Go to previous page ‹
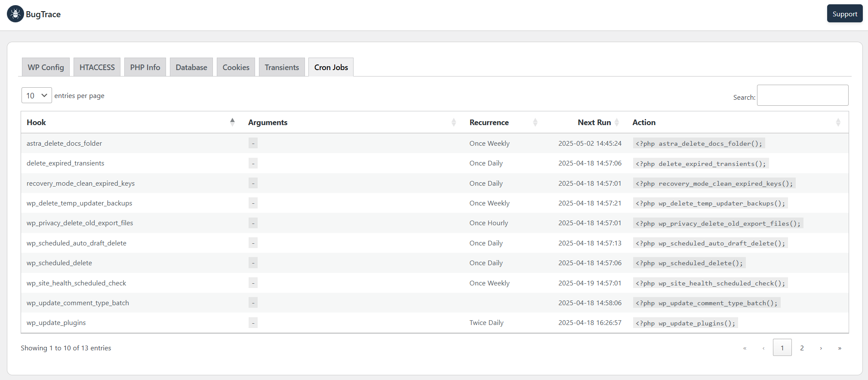Viewport: 868px width, 380px height. [x=763, y=348]
